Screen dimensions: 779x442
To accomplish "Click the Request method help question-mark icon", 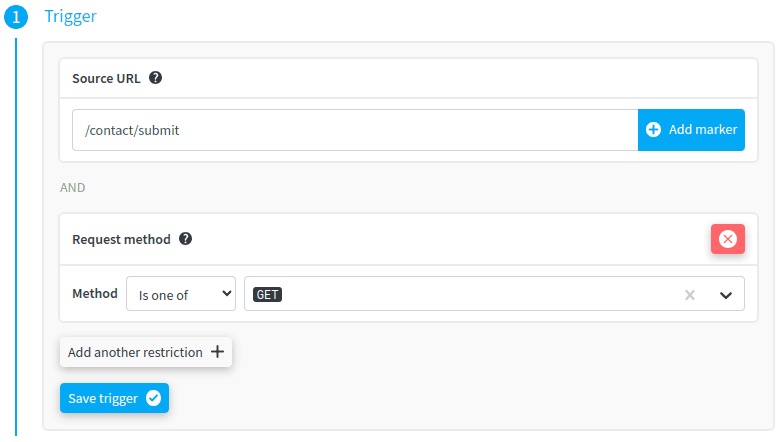I will pos(185,239).
